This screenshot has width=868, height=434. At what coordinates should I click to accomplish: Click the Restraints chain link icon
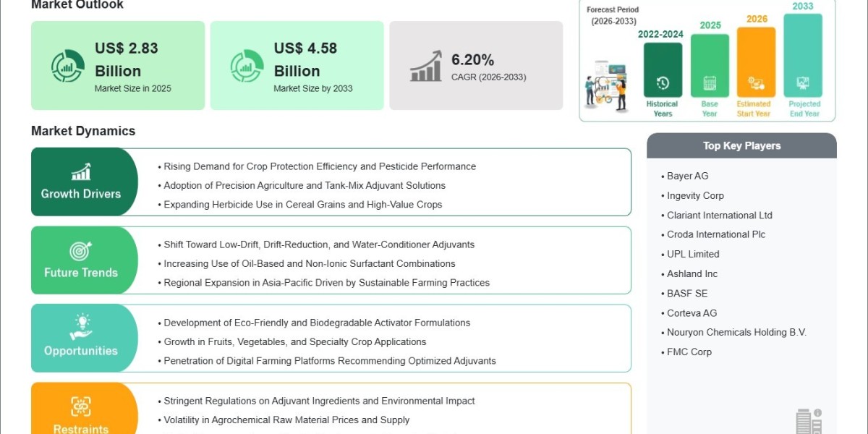coord(80,406)
